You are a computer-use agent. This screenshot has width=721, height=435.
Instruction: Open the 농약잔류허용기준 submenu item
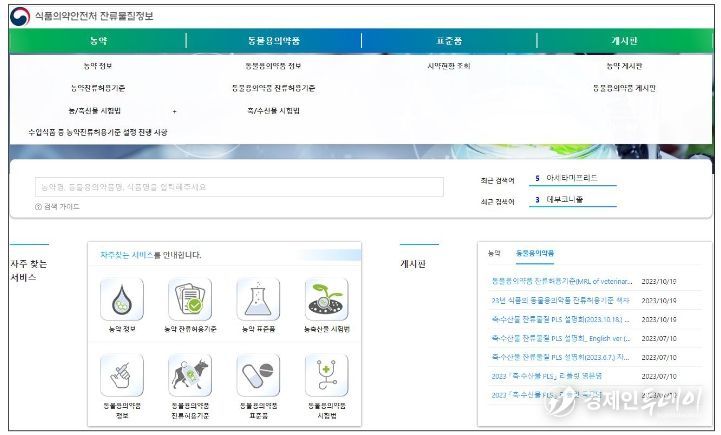(x=98, y=88)
